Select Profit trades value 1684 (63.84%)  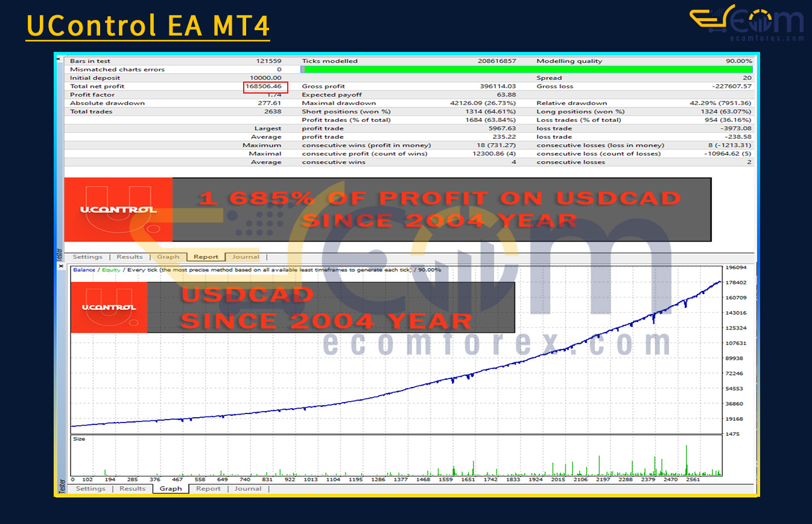(491, 120)
